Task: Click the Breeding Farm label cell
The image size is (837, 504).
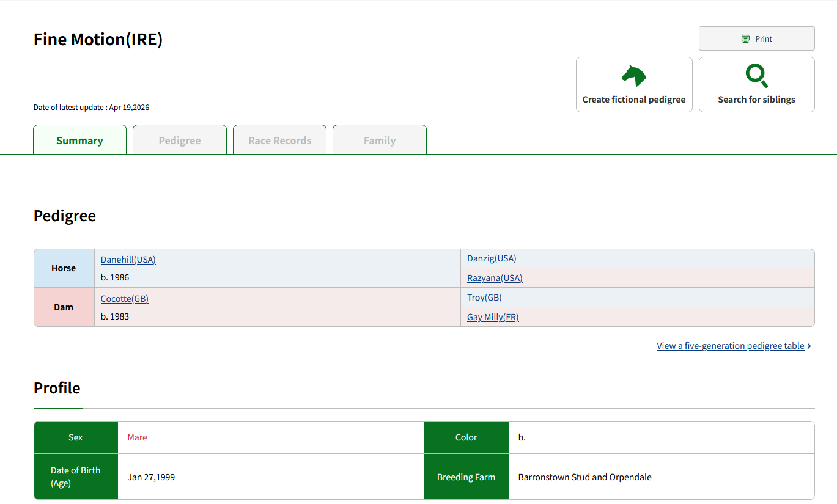Action: click(x=466, y=477)
